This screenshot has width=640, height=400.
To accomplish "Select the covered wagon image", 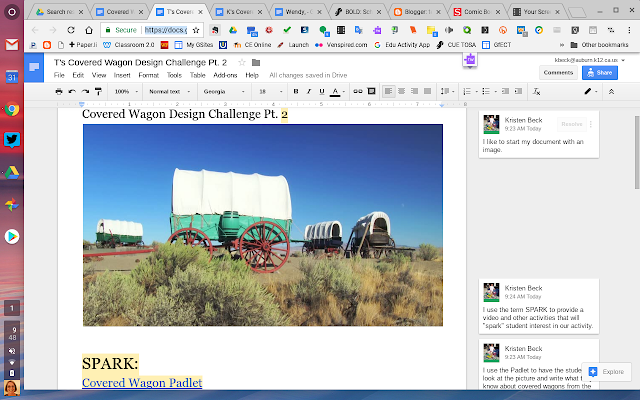I will coord(263,225).
